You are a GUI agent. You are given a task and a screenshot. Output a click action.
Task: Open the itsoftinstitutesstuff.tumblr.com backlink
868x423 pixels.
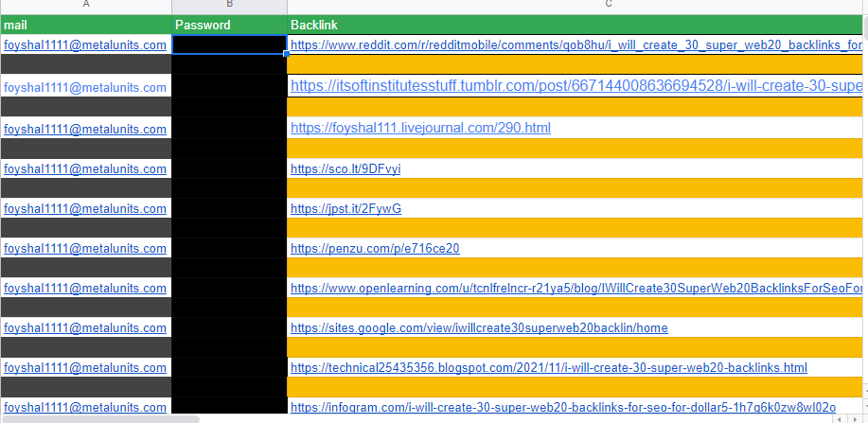point(576,86)
